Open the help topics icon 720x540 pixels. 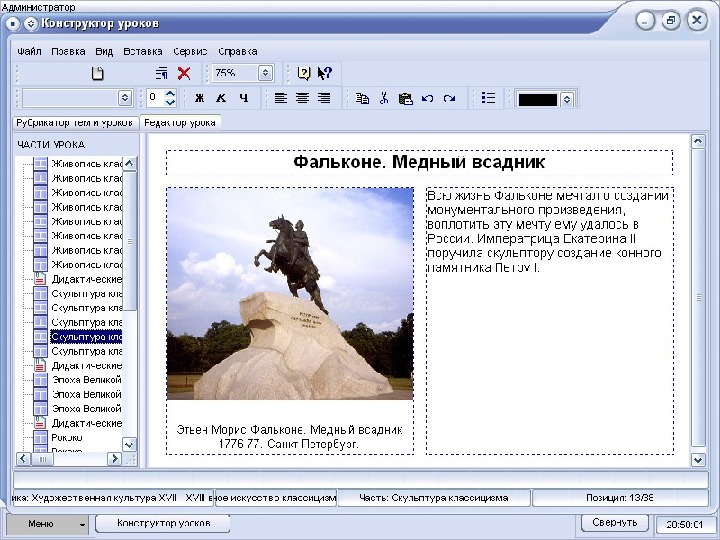304,73
